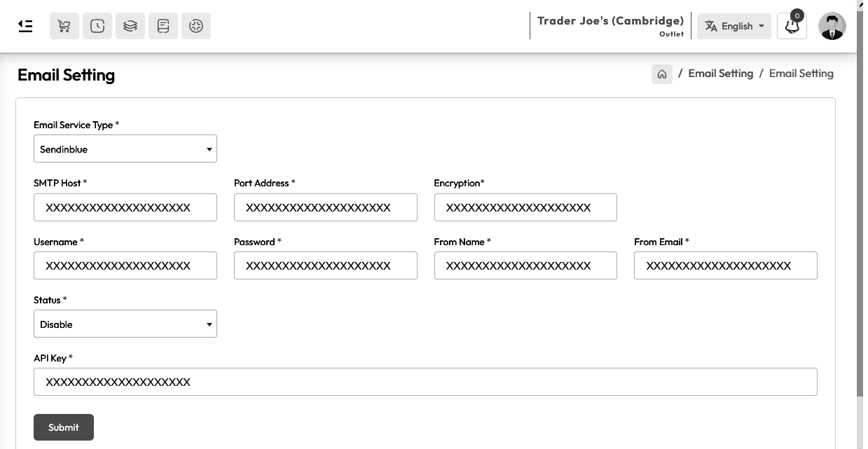Click the current-page Email Setting breadcrumb text
This screenshot has height=449, width=868.
801,74
